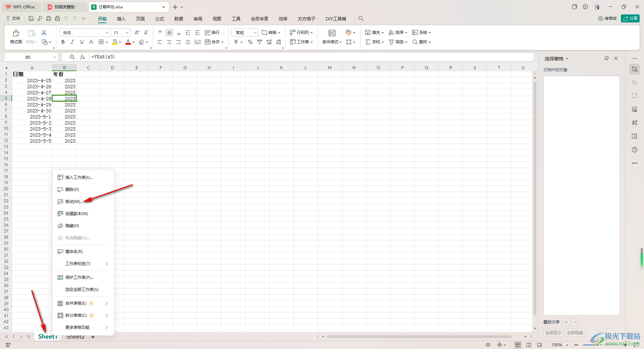Click the insert function fx icon
Screen dimensions: 644x349
click(x=82, y=57)
